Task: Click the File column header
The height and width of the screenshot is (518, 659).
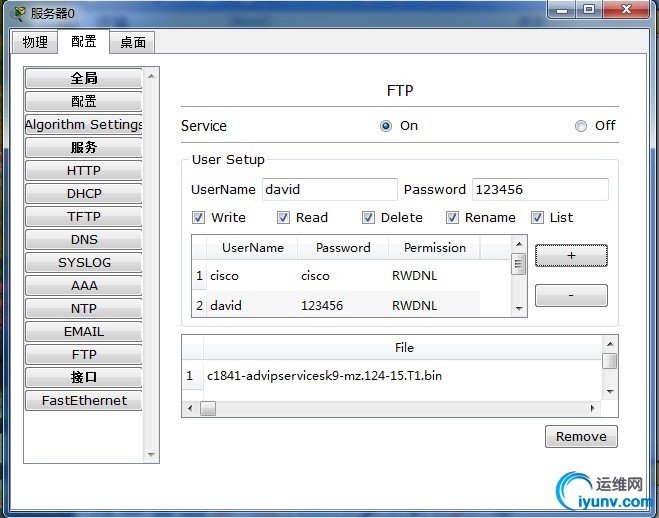Action: 403,348
